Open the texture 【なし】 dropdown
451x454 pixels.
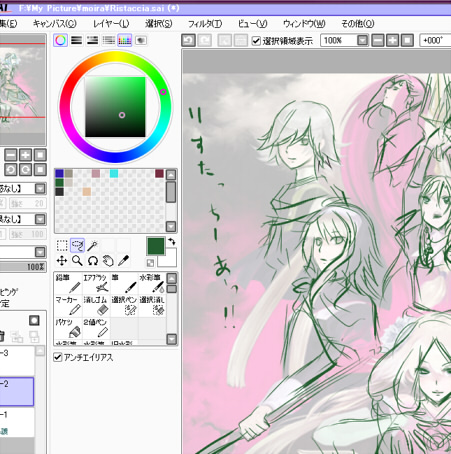tap(40, 189)
